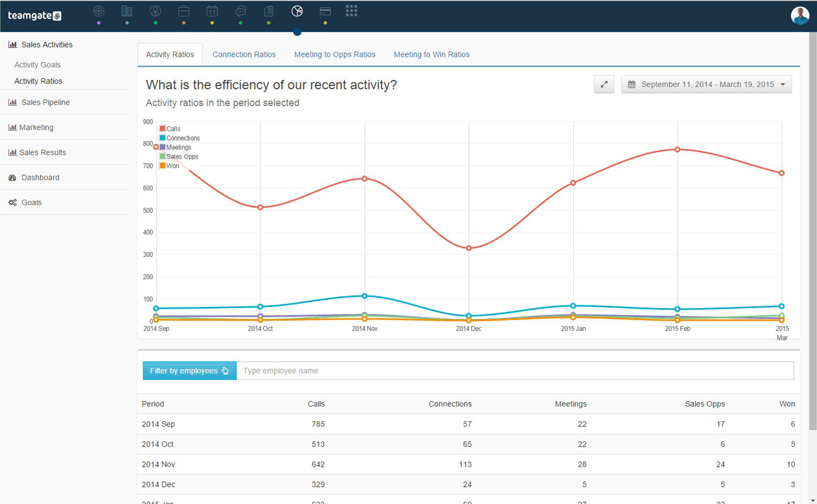This screenshot has width=817, height=504.
Task: Open the deals briefcase icon
Action: click(184, 11)
